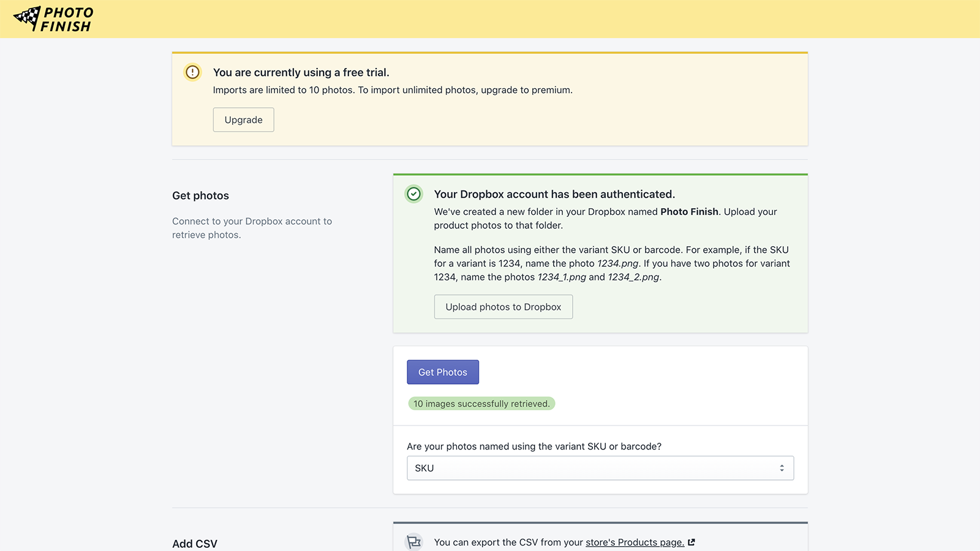Click the SKU or barcode question label

534,446
